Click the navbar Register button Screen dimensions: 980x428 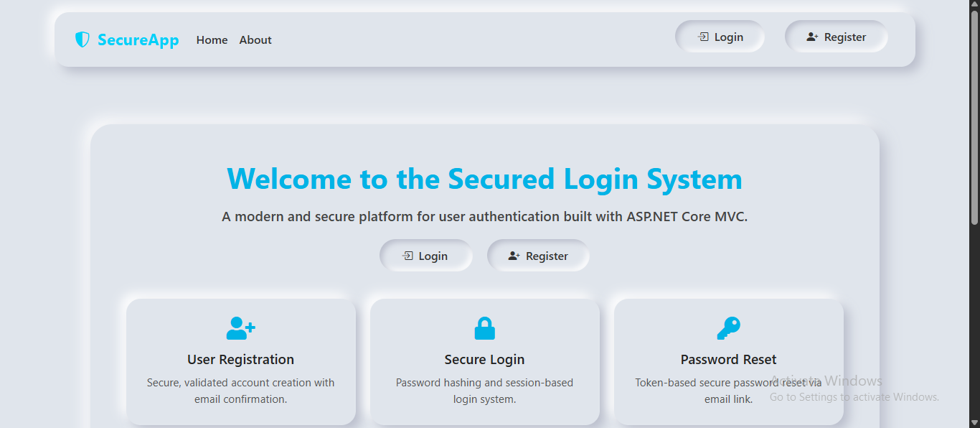[x=836, y=37]
